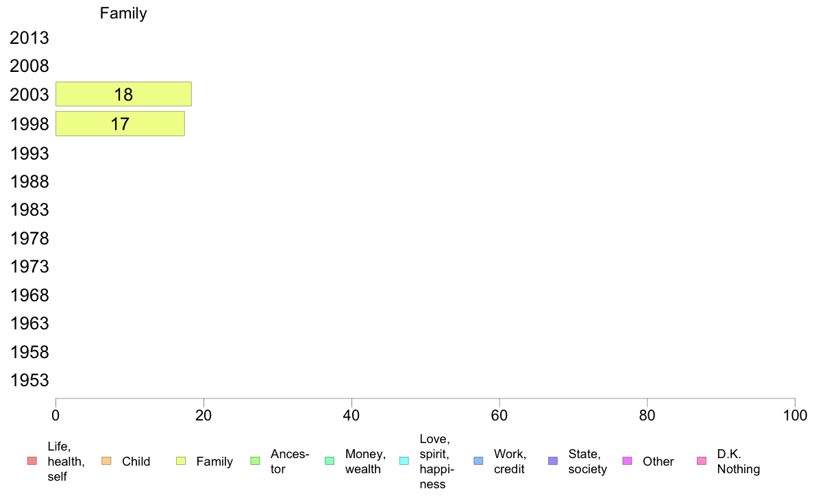Select the Child legend swatch
This screenshot has width=814, height=504.
(106, 461)
